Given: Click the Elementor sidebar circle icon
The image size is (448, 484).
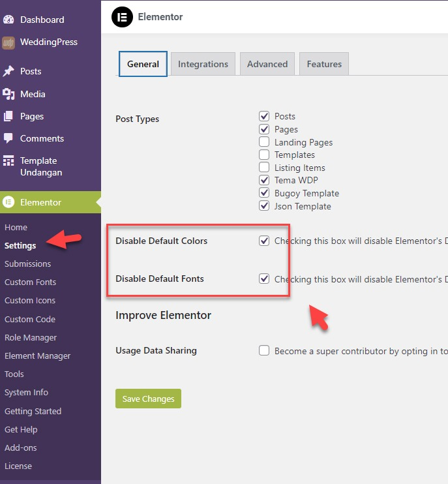Looking at the screenshot, I should (8, 202).
